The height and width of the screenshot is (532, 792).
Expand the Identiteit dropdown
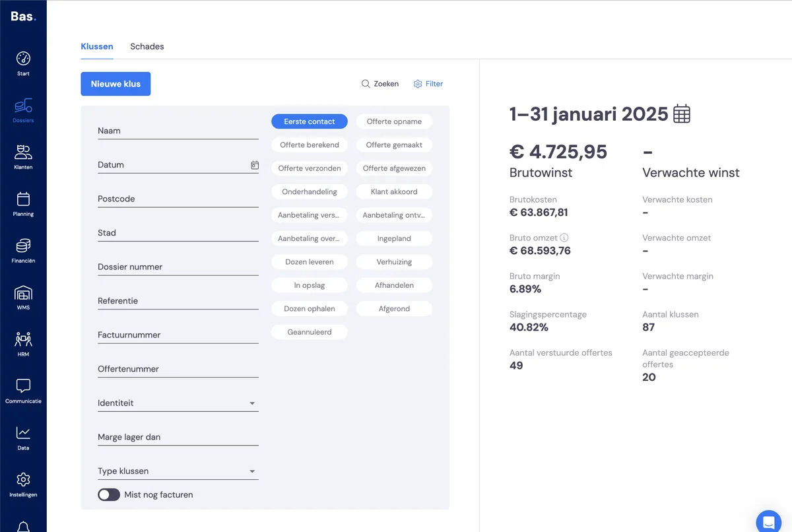178,403
